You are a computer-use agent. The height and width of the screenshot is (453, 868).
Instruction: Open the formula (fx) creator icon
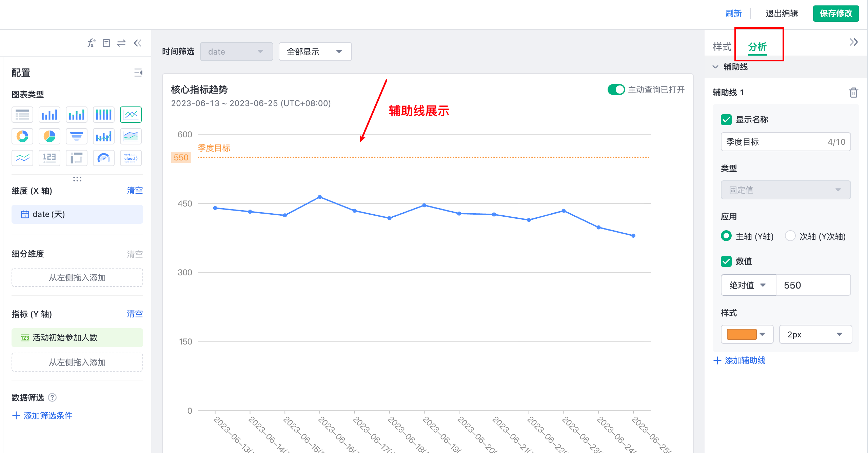91,43
